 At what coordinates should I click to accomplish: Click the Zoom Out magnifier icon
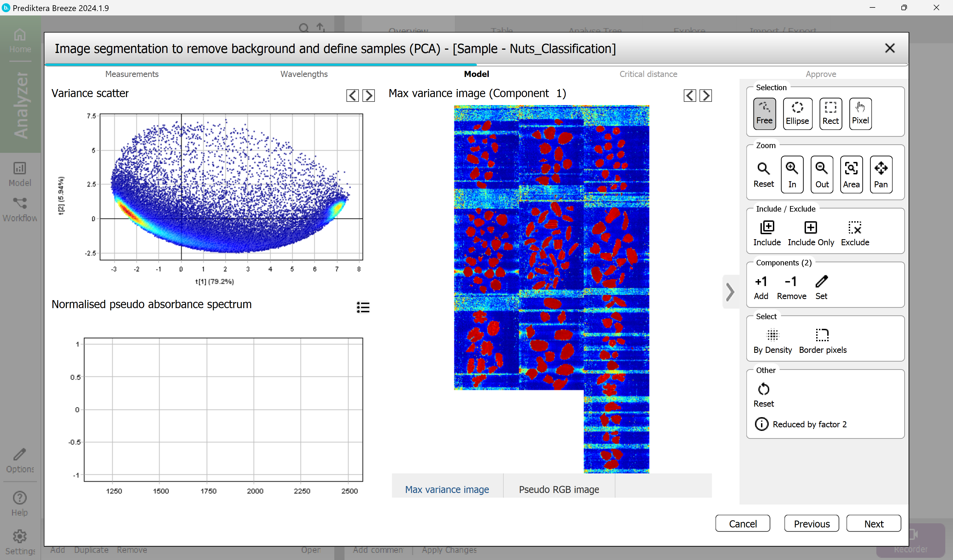(822, 174)
